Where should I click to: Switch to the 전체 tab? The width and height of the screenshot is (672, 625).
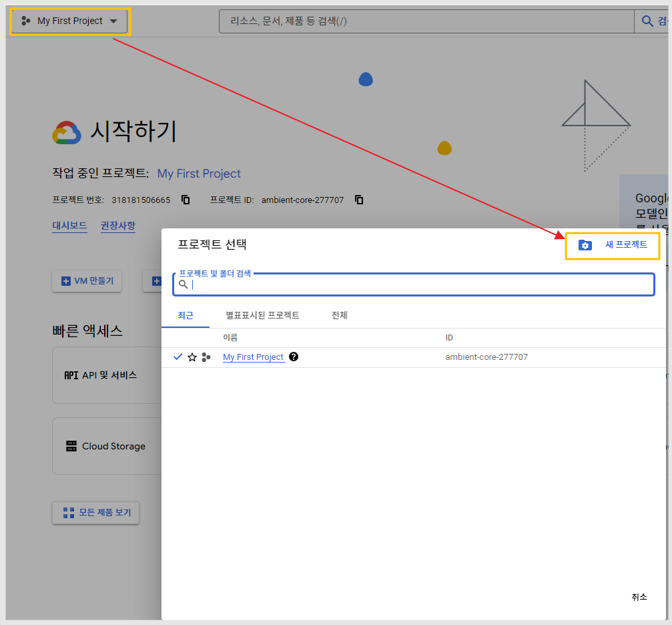tap(340, 315)
